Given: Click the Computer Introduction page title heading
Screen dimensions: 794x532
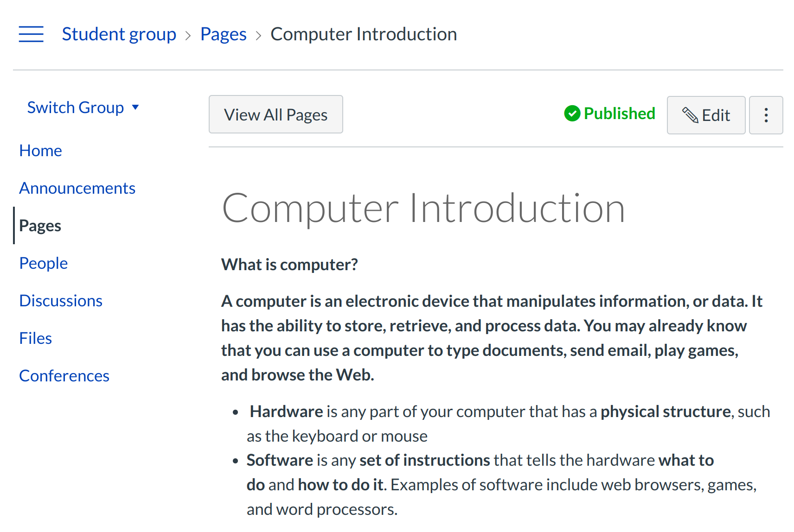Looking at the screenshot, I should point(423,209).
